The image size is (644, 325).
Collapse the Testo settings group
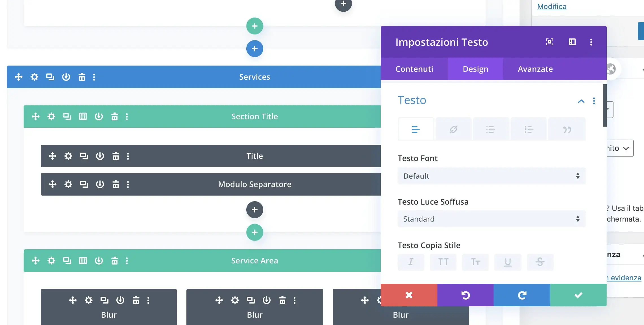[x=581, y=101]
